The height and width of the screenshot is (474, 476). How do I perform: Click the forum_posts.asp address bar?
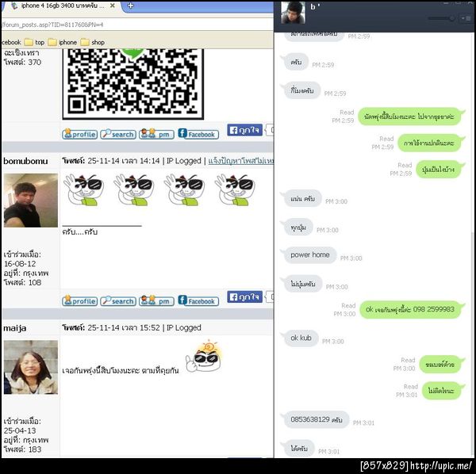[x=136, y=25]
